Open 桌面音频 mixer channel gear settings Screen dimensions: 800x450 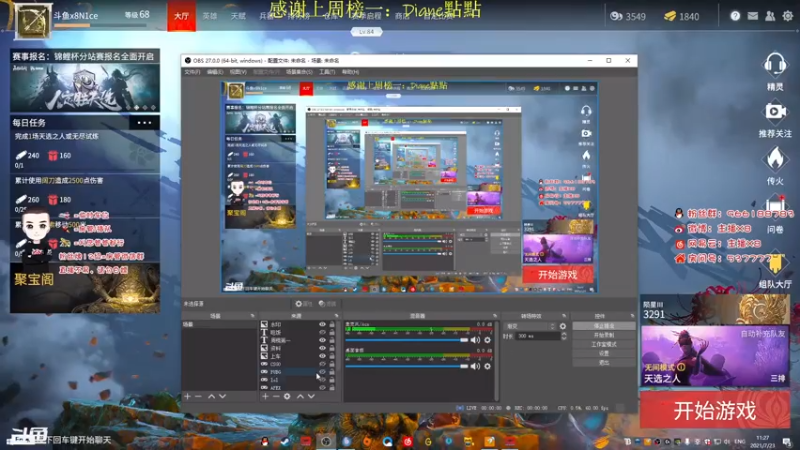(488, 366)
